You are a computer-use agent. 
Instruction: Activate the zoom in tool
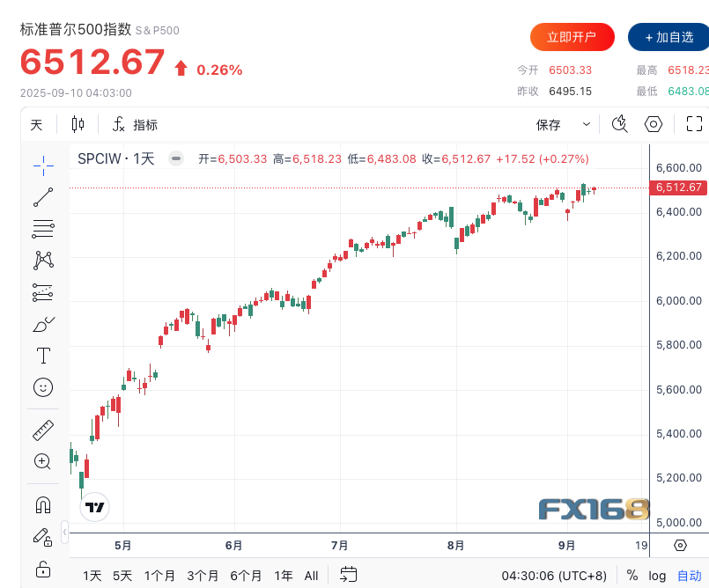(x=42, y=461)
